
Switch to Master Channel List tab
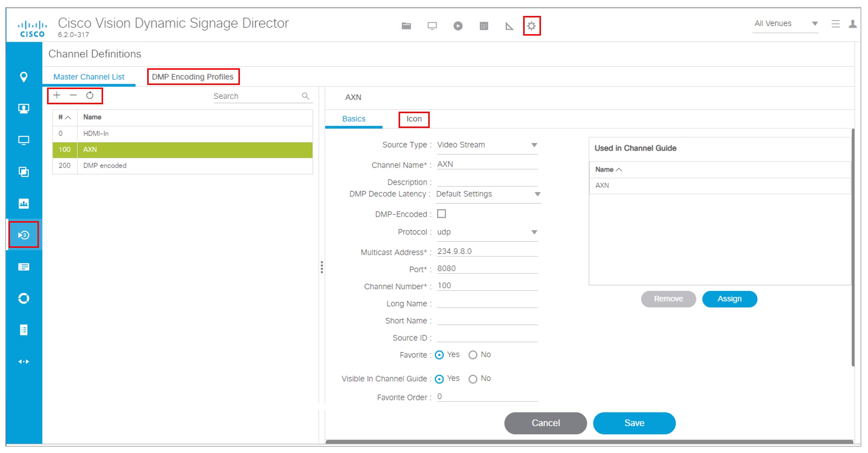click(x=89, y=77)
